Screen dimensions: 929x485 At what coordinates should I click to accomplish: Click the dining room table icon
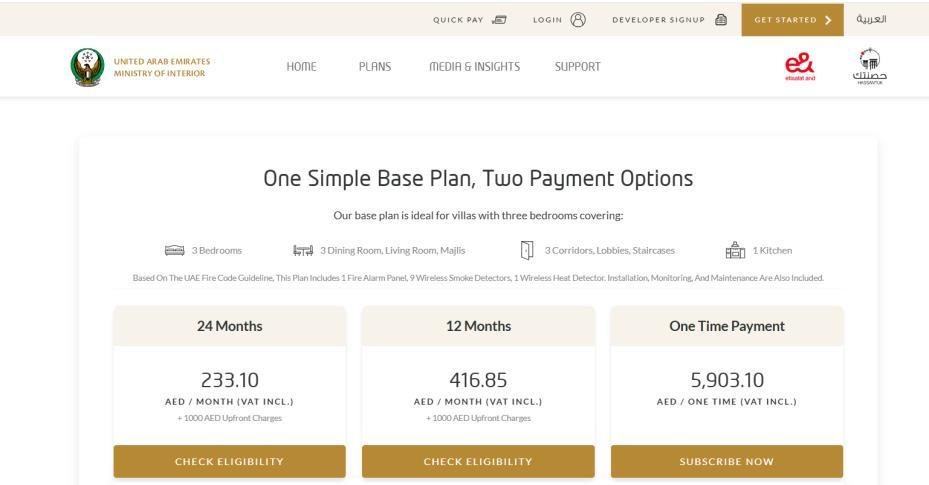coord(303,250)
